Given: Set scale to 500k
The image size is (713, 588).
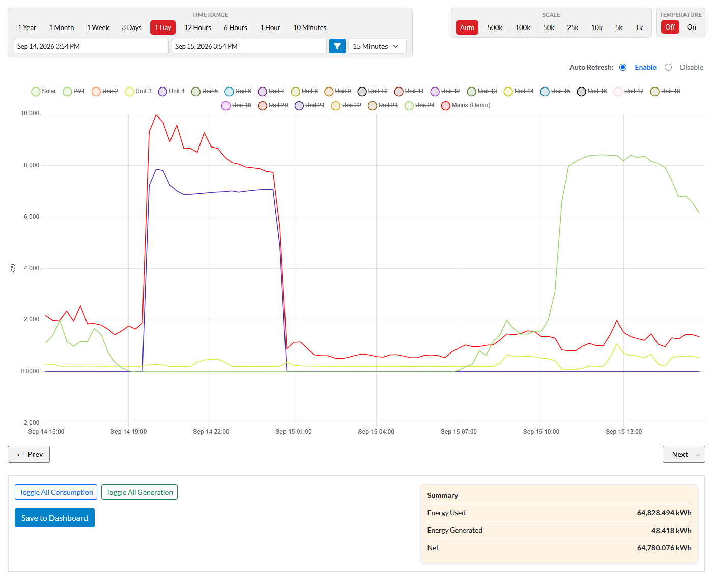Looking at the screenshot, I should click(x=495, y=27).
